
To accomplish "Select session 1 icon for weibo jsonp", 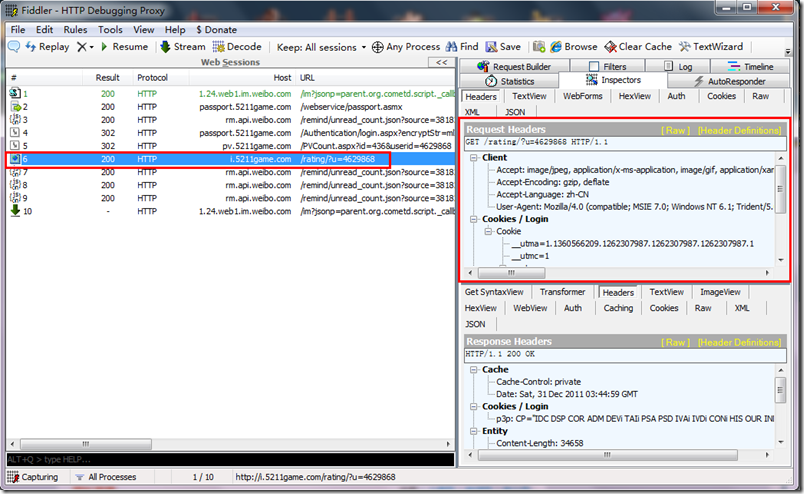I will click(15, 93).
